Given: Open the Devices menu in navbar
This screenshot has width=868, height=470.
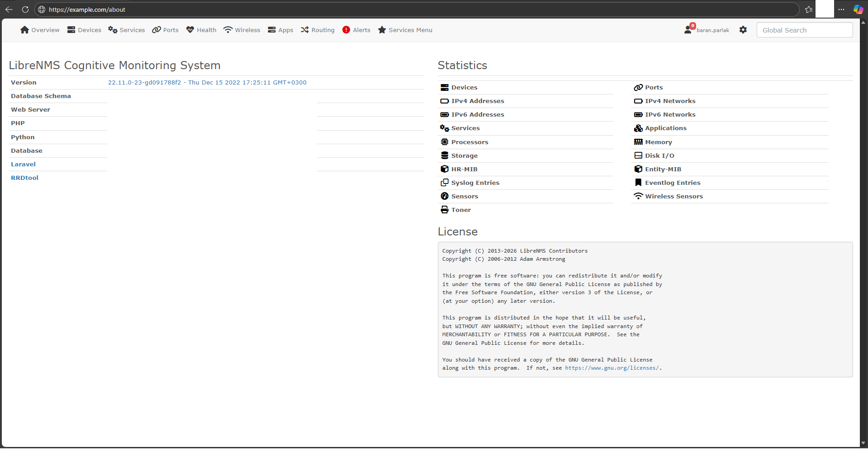Looking at the screenshot, I should [84, 30].
